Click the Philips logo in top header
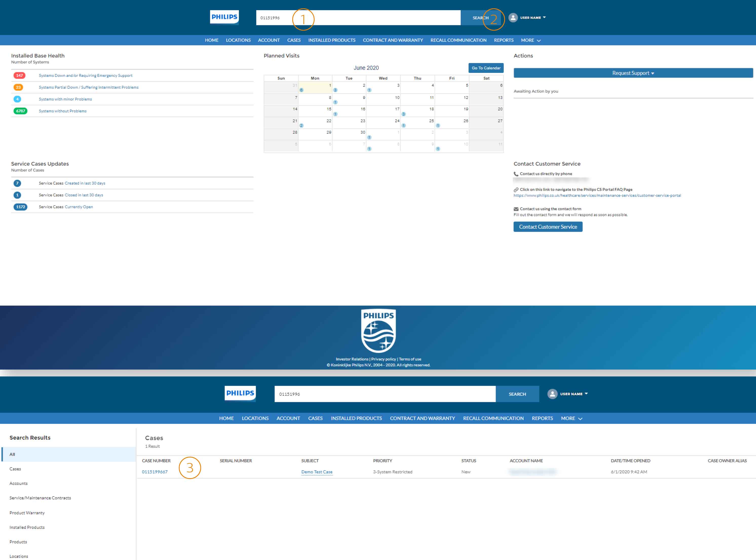This screenshot has height=560, width=756. [224, 17]
